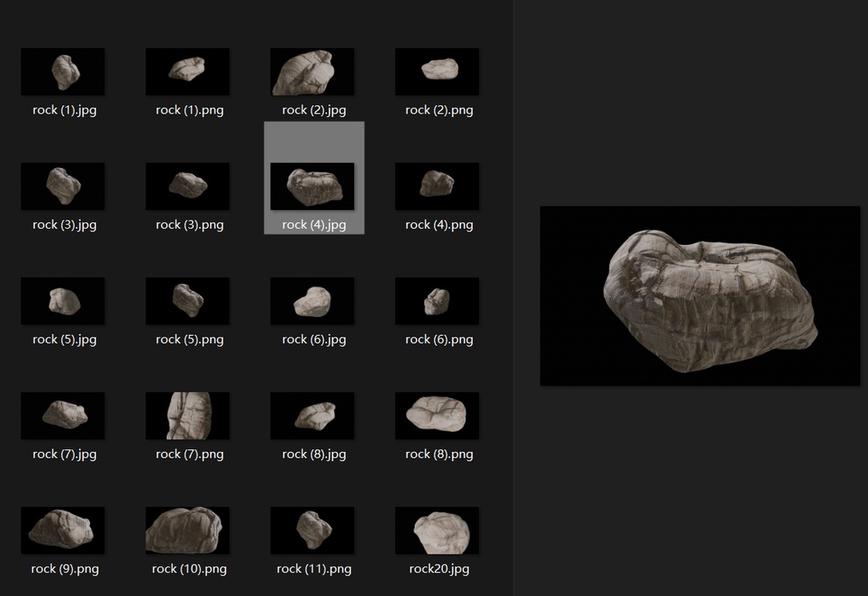Viewport: 868px width, 596px height.
Task: Select the rock20.jpg thumbnail
Action: tap(437, 530)
